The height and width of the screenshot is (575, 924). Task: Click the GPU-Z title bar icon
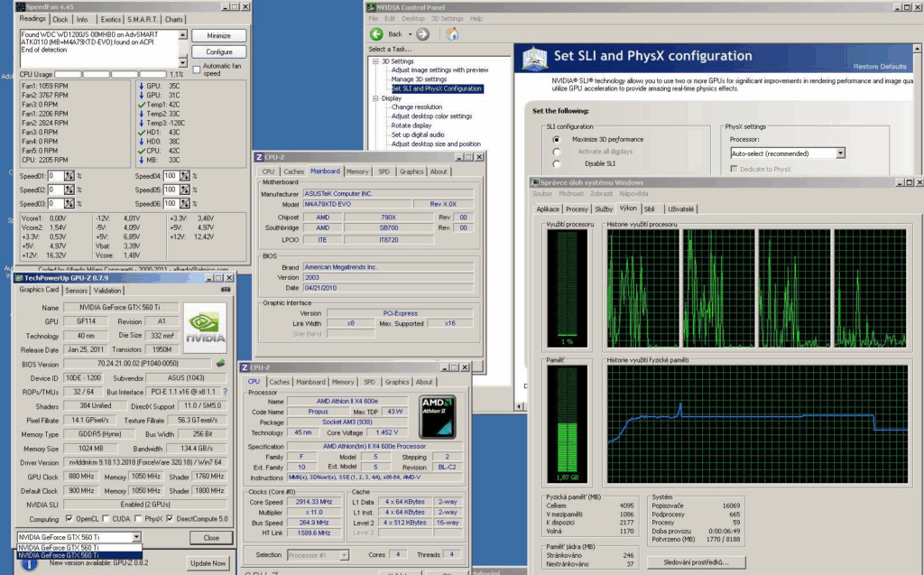(x=19, y=278)
